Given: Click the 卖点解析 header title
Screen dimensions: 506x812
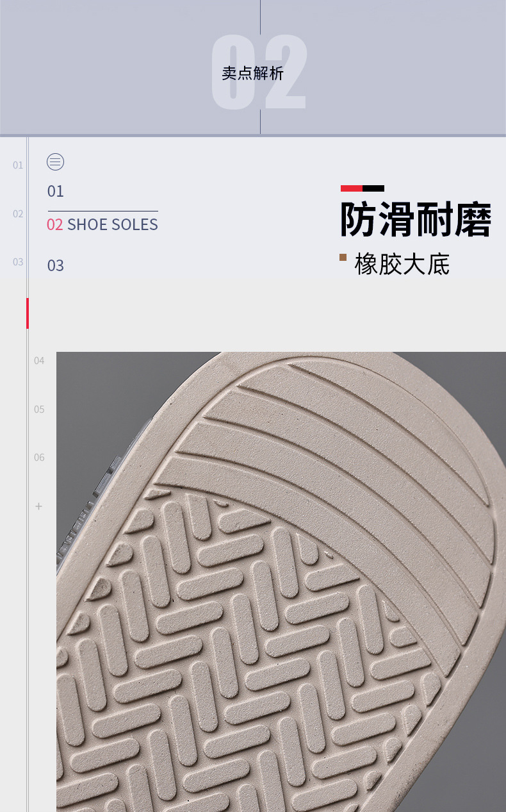Looking at the screenshot, I should pos(253,73).
